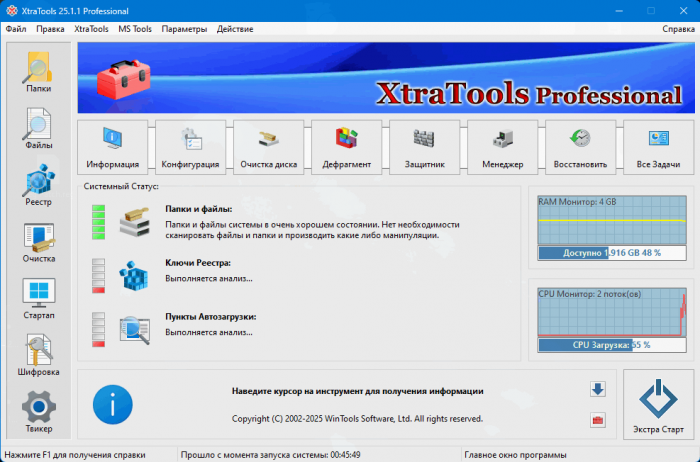Image resolution: width=700 pixels, height=462 pixels.
Task: Open the Твикер gear tool
Action: [38, 412]
